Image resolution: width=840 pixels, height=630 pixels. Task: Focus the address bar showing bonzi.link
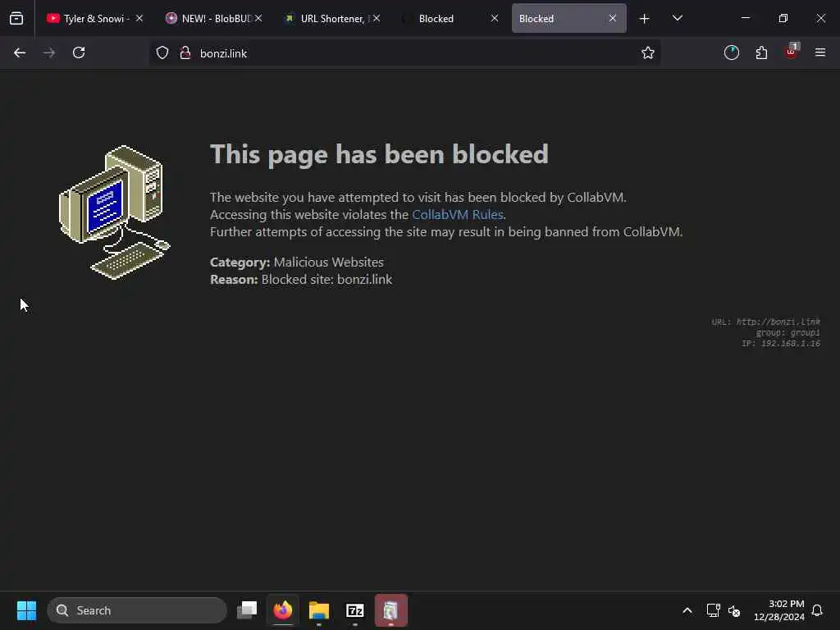pos(405,53)
